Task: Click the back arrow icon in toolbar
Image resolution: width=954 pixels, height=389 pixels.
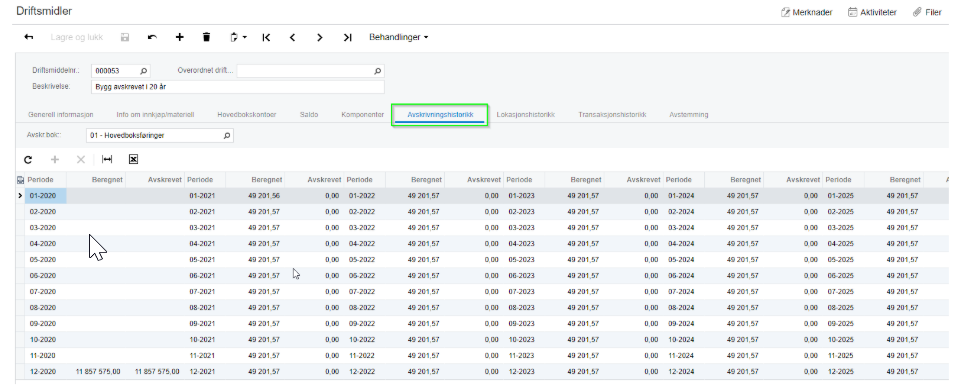Action: click(x=29, y=37)
